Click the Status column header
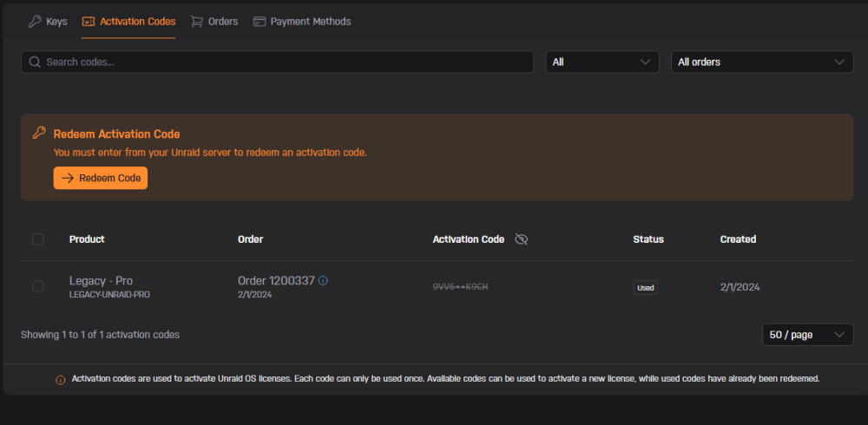 (x=648, y=239)
